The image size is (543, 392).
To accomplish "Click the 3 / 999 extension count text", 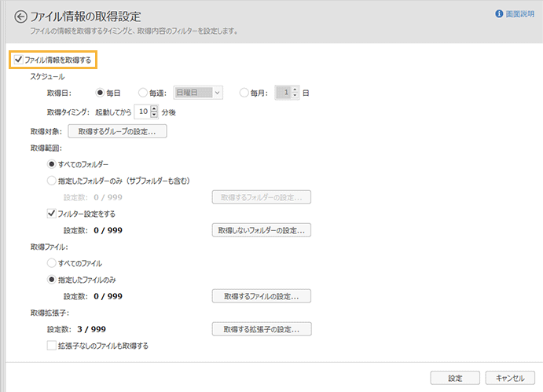I will click(x=91, y=329).
